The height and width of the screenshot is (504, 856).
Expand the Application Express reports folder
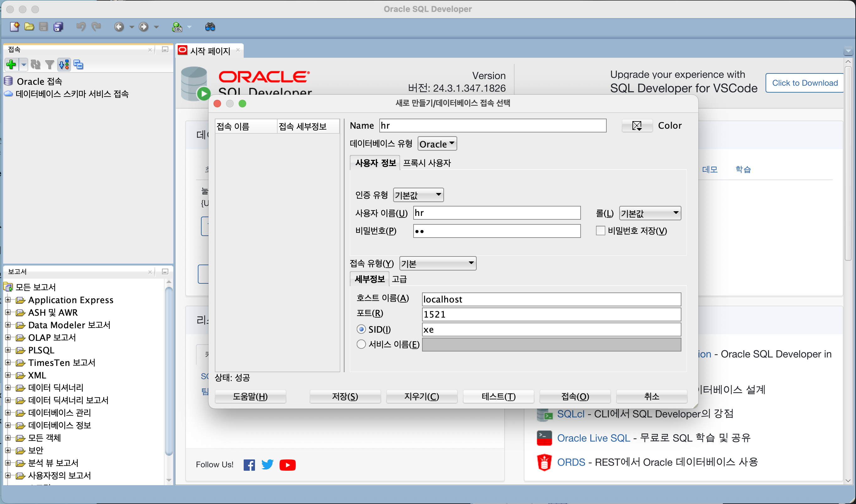8,300
